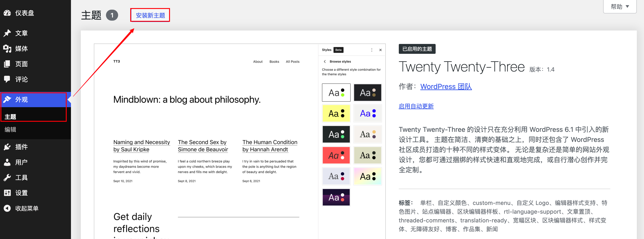Click the Sept 8, 2021 post date
Screen dimensions: 644x239
(187, 181)
